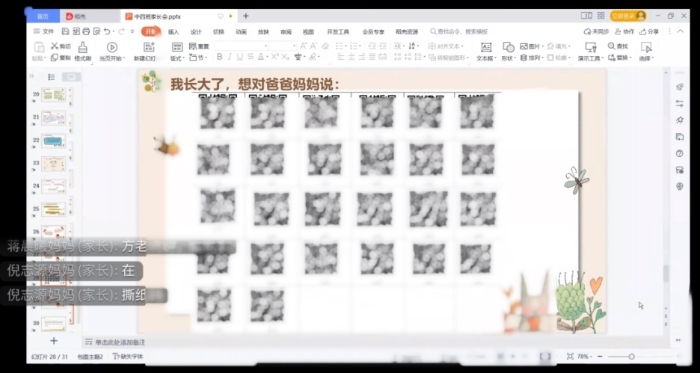Click the Share (分享) button
This screenshot has height=373, width=700.
(x=649, y=32)
